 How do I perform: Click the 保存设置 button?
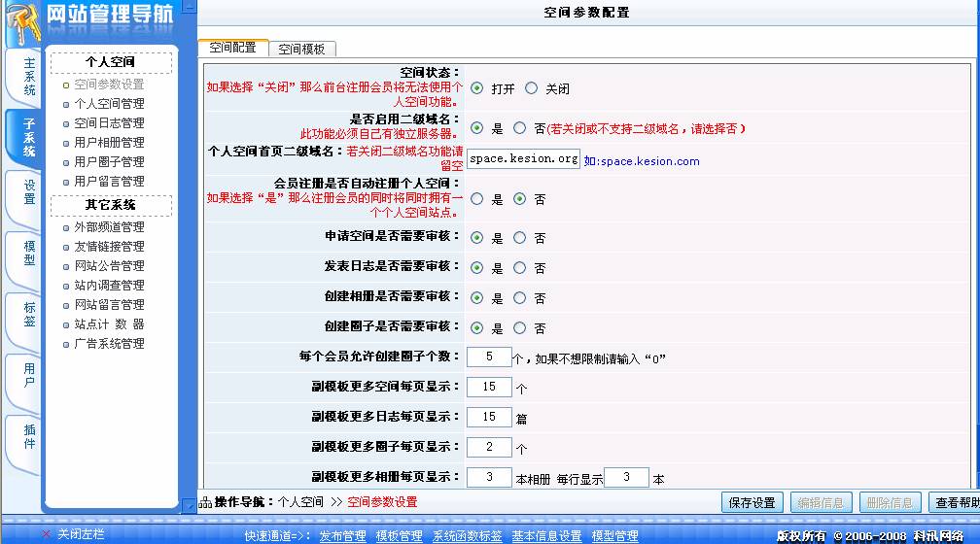pyautogui.click(x=752, y=502)
